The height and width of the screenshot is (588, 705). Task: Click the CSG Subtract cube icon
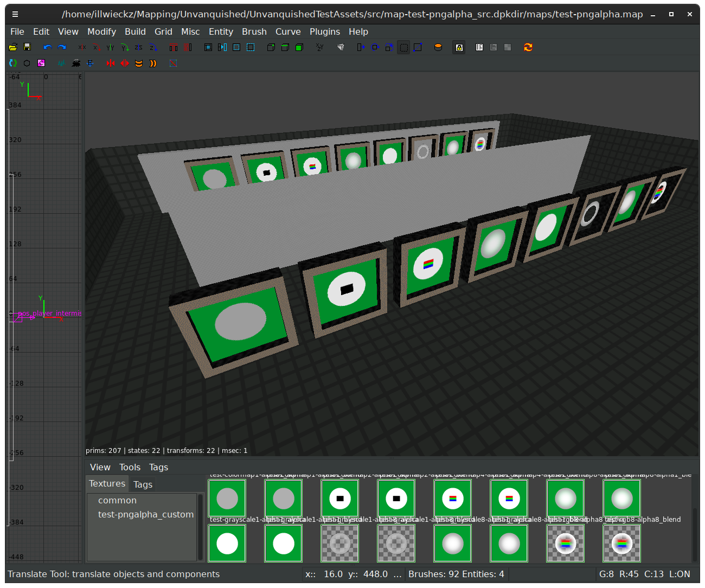pos(271,47)
